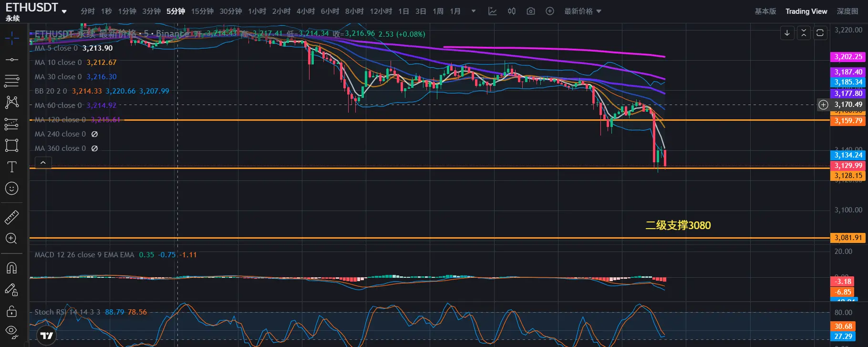Open the emoji icons tool
This screenshot has width=868, height=347.
click(x=12, y=189)
